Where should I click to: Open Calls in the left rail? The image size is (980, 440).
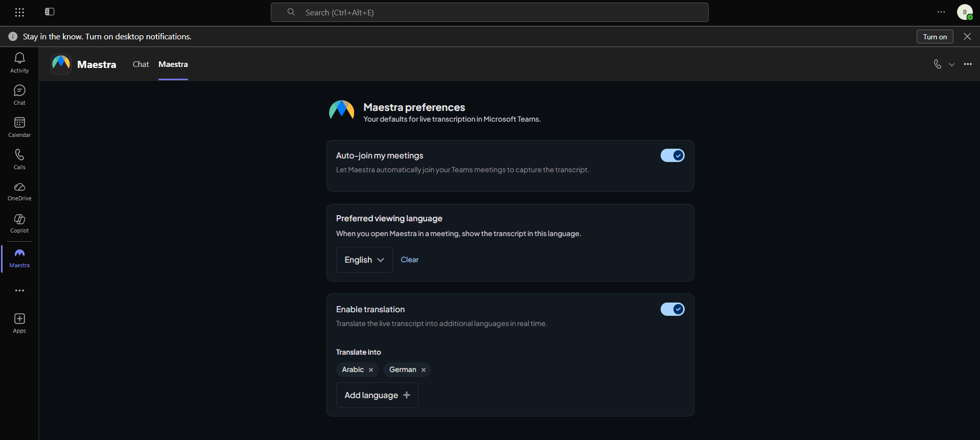tap(19, 159)
